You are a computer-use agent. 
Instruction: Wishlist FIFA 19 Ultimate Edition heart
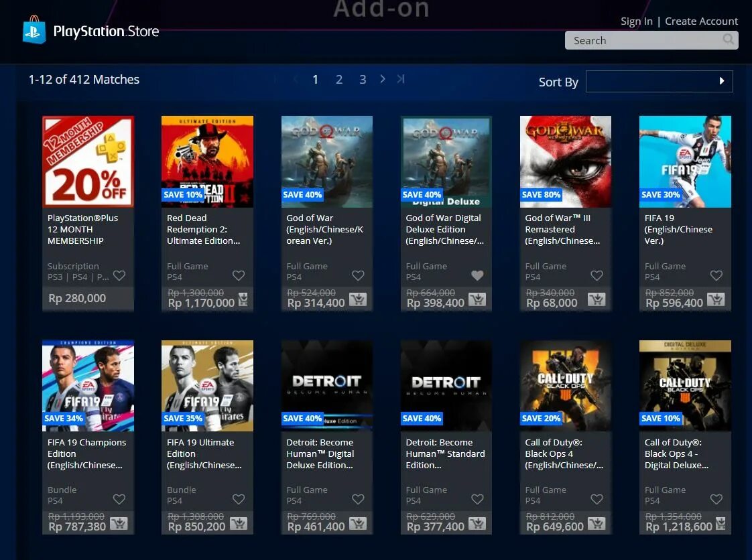pyautogui.click(x=239, y=499)
